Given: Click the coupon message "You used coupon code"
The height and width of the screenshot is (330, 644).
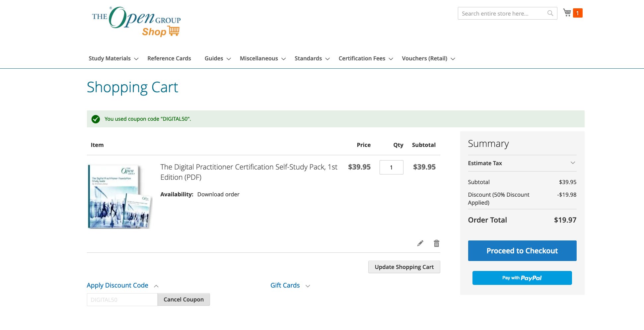Looking at the screenshot, I should click(x=148, y=119).
